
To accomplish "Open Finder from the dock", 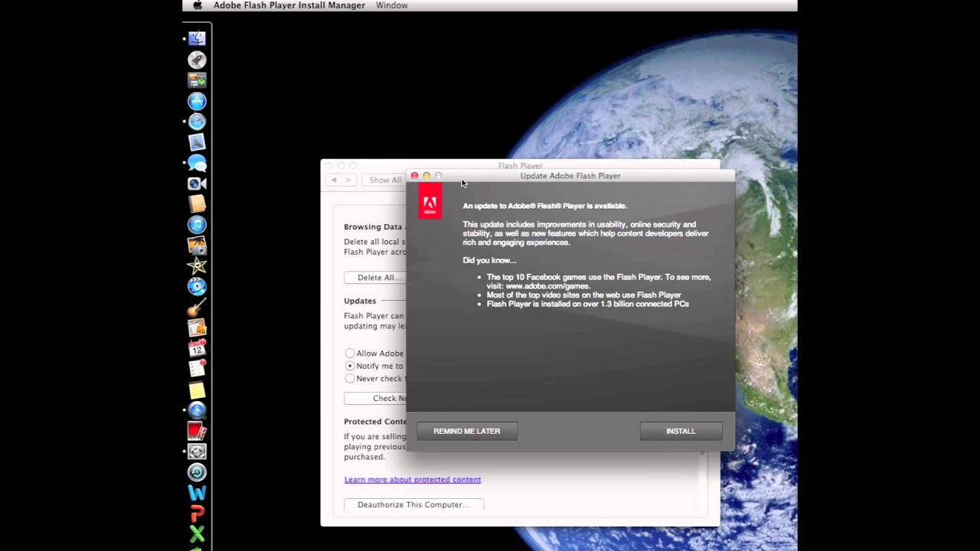I will point(197,38).
